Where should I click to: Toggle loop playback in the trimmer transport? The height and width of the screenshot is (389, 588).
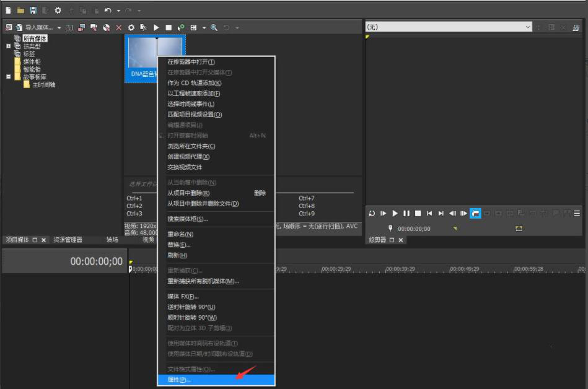372,213
